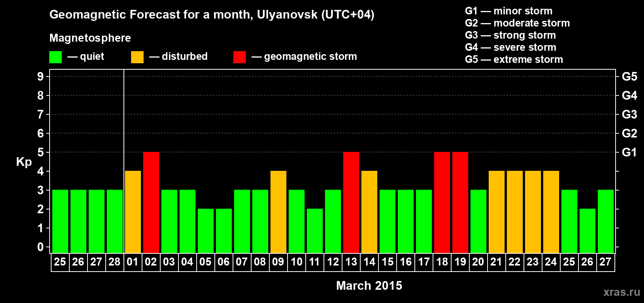Click the 'G4 — severe storm' legend line
The height and width of the screenshot is (303, 644).
pyautogui.click(x=510, y=47)
